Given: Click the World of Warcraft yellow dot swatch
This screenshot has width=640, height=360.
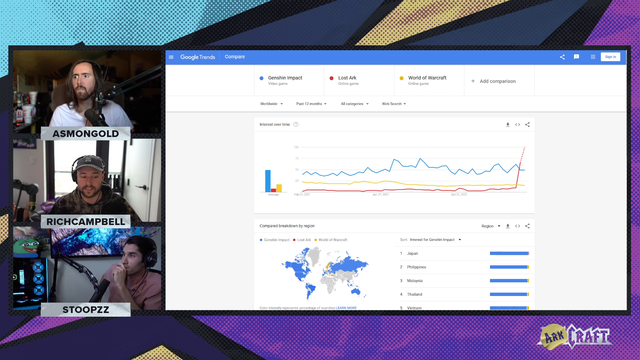Looking at the screenshot, I should click(402, 78).
